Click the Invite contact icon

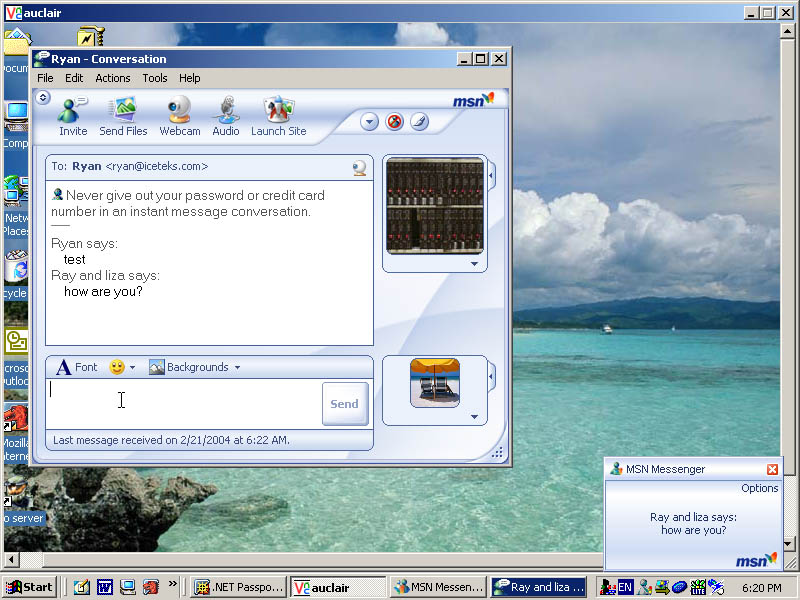coord(72,116)
